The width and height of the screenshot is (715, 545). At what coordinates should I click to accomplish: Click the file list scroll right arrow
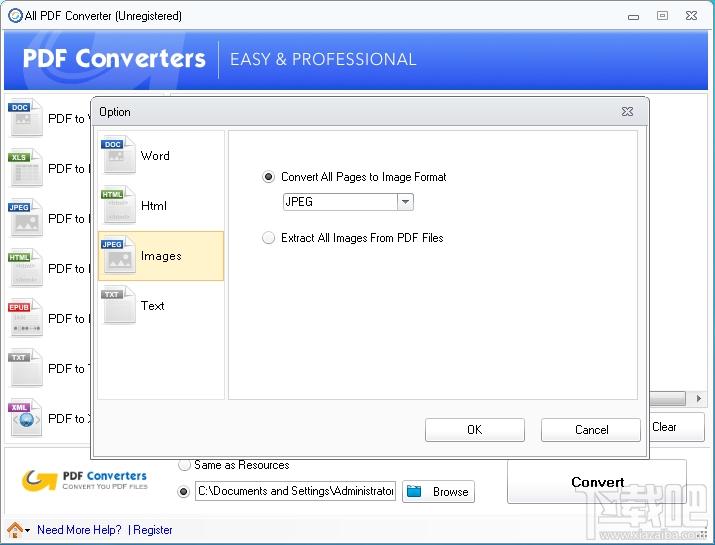[699, 399]
